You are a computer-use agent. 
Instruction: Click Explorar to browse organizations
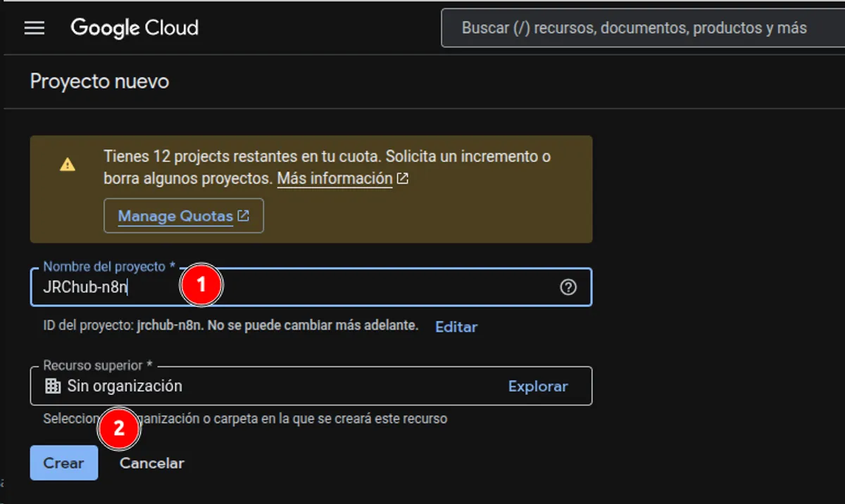point(538,386)
